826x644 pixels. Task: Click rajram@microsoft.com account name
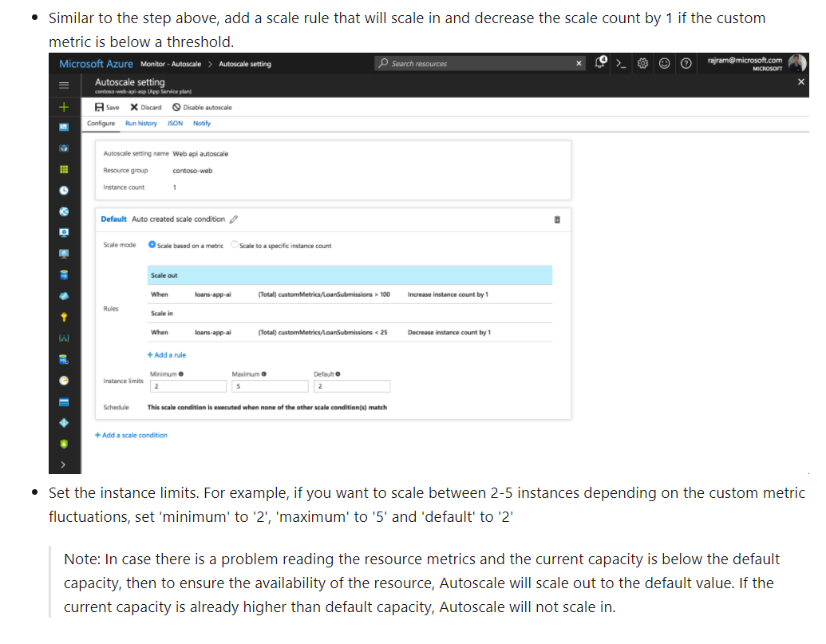745,60
